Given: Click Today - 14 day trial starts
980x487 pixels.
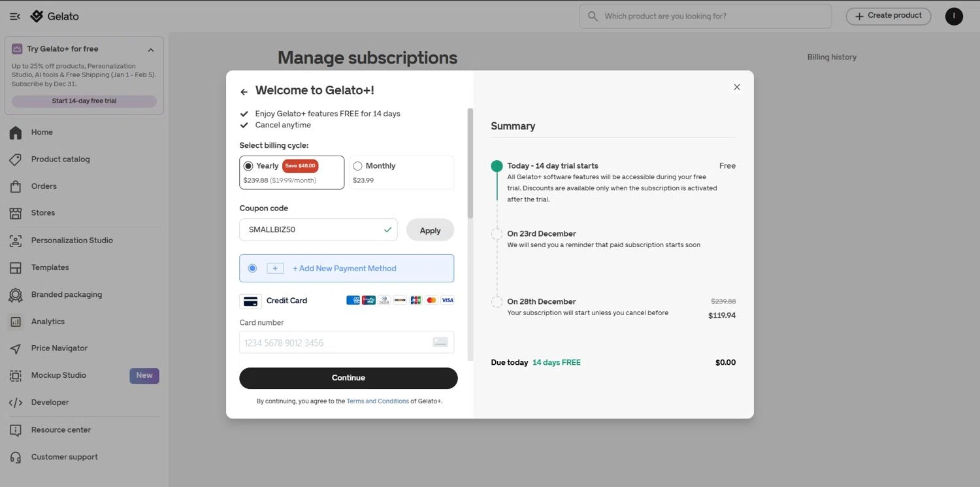Looking at the screenshot, I should (553, 166).
